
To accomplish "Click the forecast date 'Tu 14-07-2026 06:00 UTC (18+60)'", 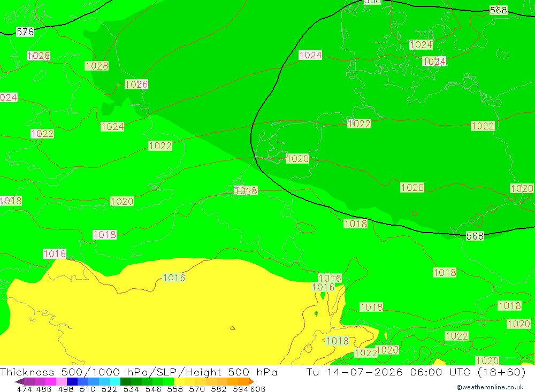I will click(x=416, y=372).
